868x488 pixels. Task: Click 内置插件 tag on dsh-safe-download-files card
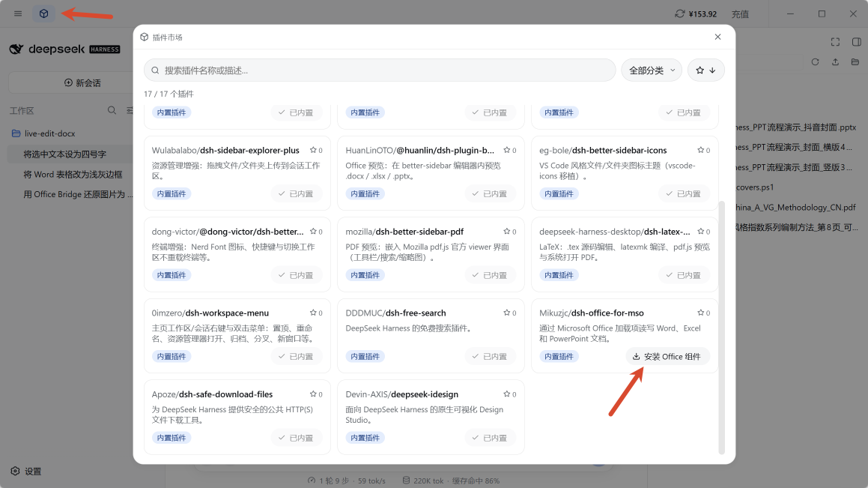(x=171, y=438)
